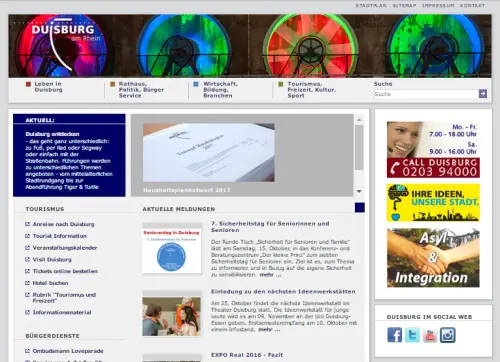Click the external-link icon beside Tickets online bestellen
Screen dimensions: 500x362
point(27,271)
